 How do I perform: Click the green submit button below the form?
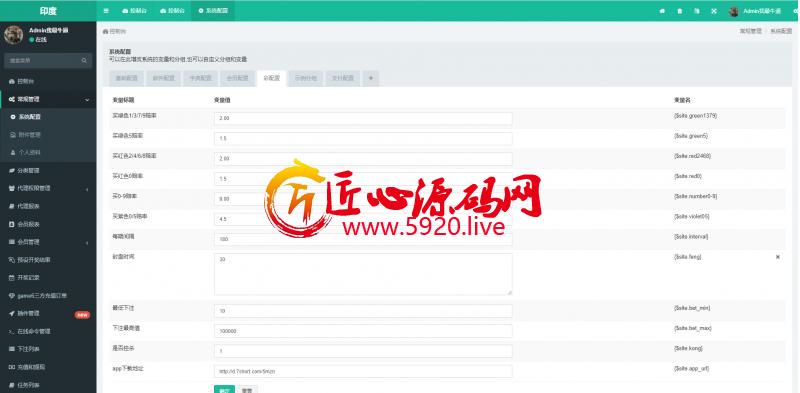click(224, 389)
